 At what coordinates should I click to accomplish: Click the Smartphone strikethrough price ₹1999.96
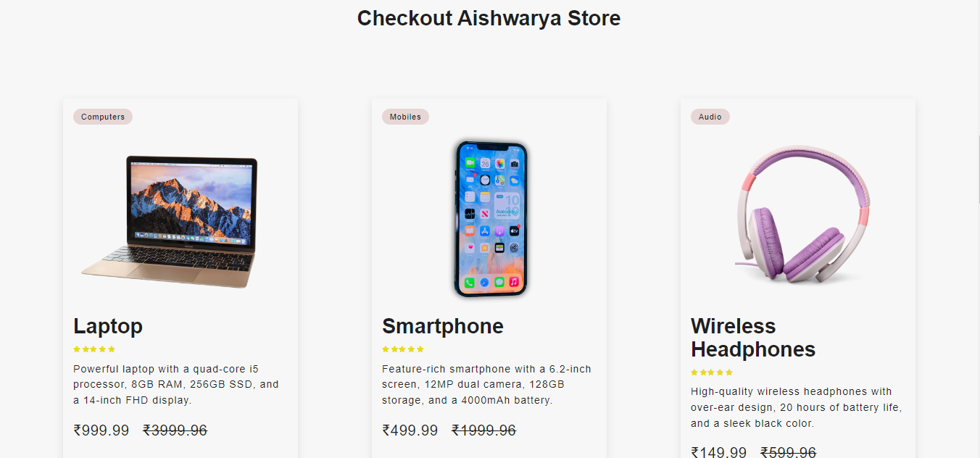(484, 430)
